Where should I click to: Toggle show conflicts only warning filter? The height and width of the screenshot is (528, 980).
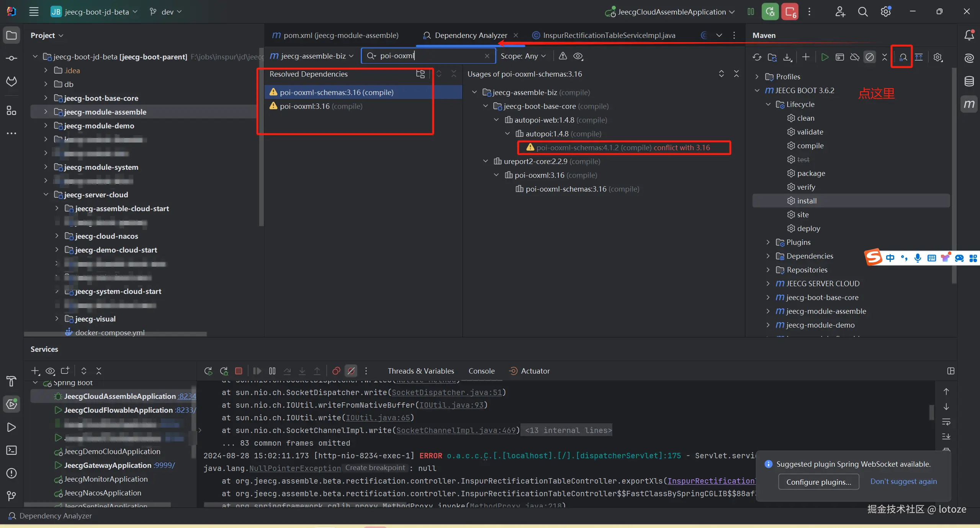tap(563, 56)
